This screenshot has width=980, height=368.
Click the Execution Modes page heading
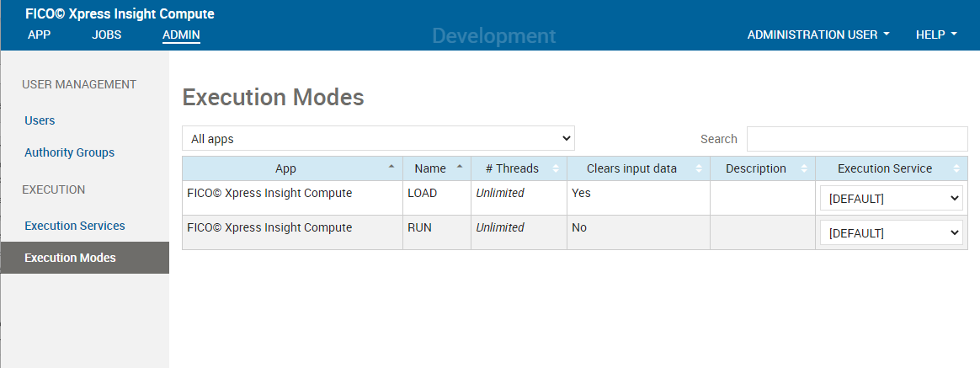click(273, 98)
